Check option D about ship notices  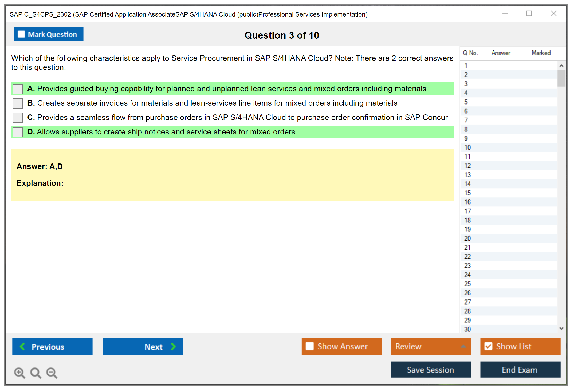(18, 132)
